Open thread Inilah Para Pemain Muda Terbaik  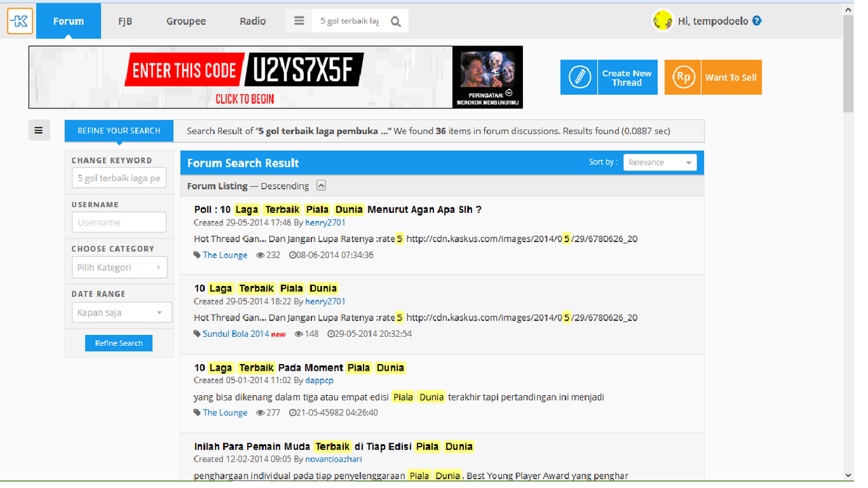pos(334,446)
